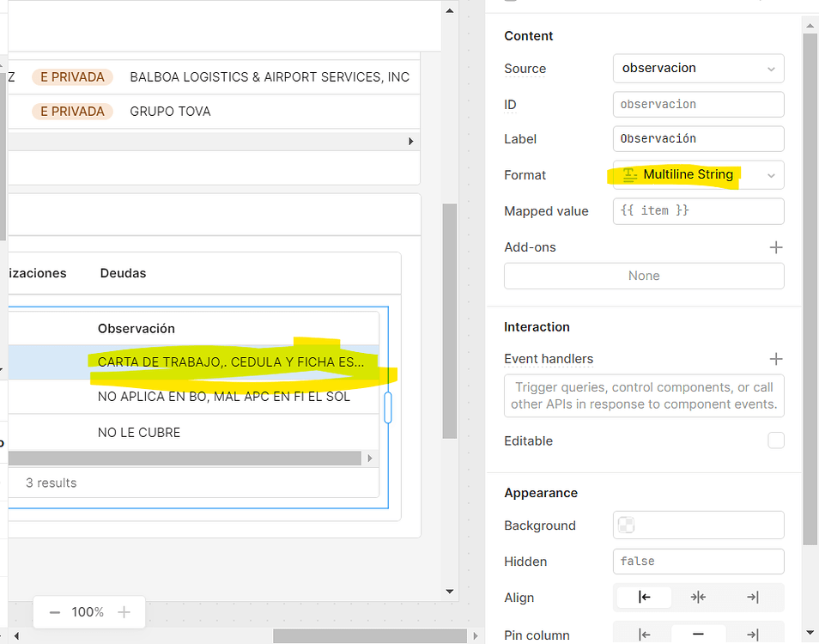Click canvas vertical scroll up arrow

450,10
